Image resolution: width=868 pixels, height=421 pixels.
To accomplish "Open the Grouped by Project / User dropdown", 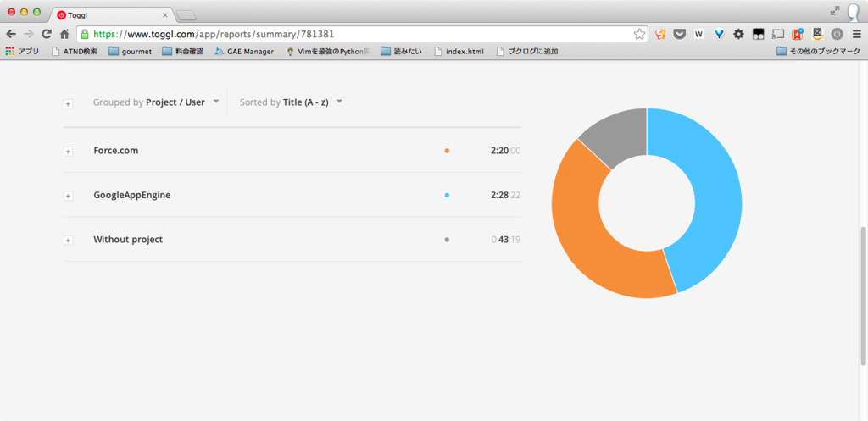I will [x=156, y=102].
